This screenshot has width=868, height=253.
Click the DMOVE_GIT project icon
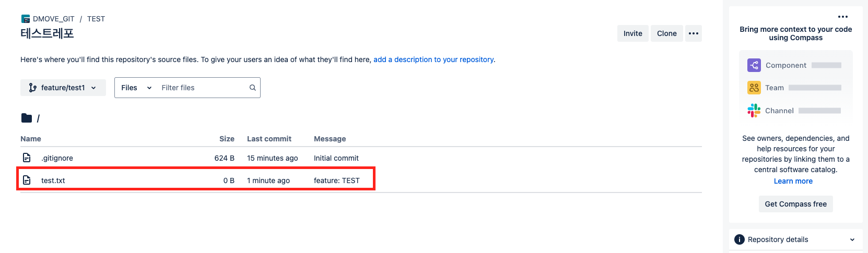(x=26, y=19)
